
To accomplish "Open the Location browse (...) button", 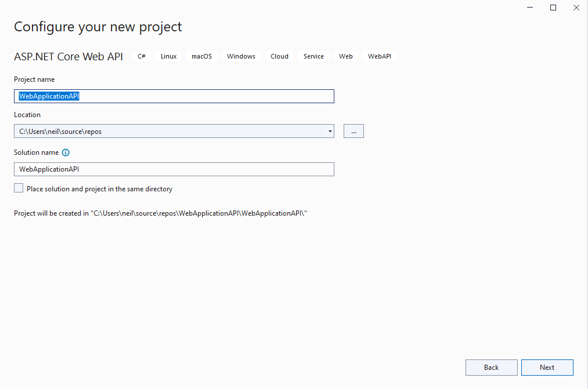I will 353,131.
